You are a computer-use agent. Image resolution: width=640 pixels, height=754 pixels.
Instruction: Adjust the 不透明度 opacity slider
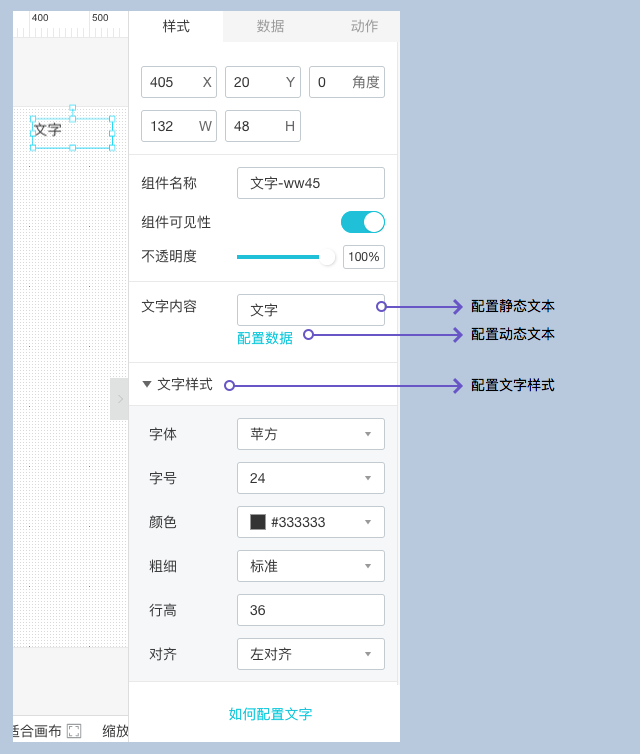tap(282, 257)
